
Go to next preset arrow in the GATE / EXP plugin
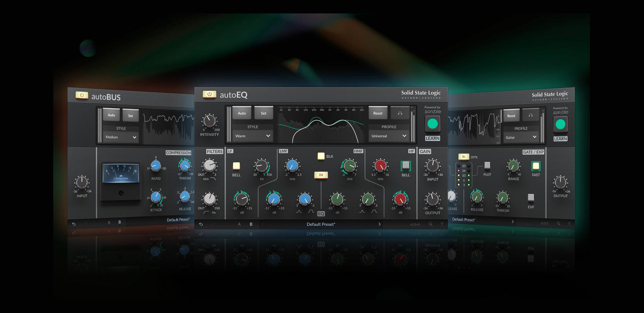(x=513, y=221)
